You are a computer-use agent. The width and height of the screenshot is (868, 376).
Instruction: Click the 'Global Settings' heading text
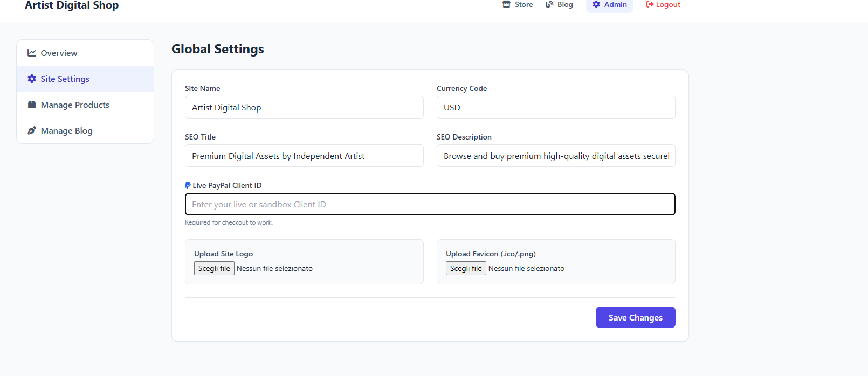(x=218, y=49)
